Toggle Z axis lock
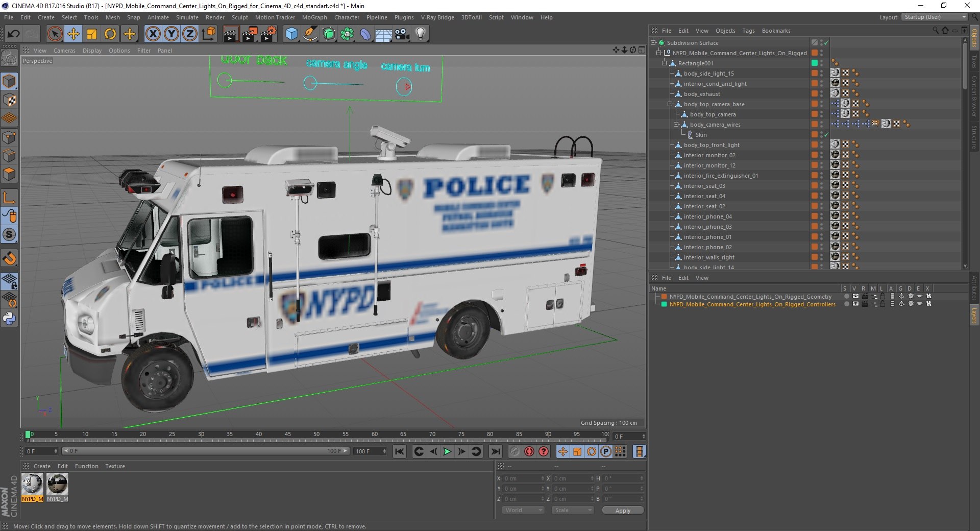The image size is (980, 531). pyautogui.click(x=190, y=34)
